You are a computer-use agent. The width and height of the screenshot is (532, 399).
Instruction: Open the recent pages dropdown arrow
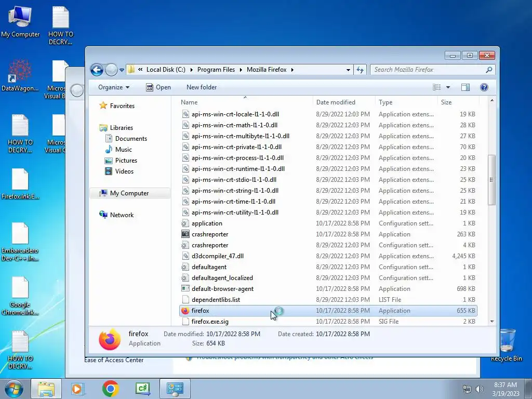click(x=122, y=70)
